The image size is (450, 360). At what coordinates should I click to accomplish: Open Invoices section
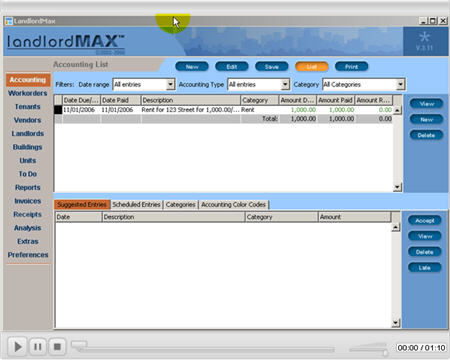click(28, 201)
